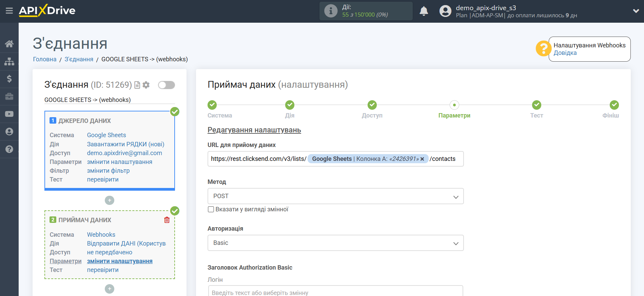
Task: Click the URL для прийому даних field
Action: coord(335,159)
